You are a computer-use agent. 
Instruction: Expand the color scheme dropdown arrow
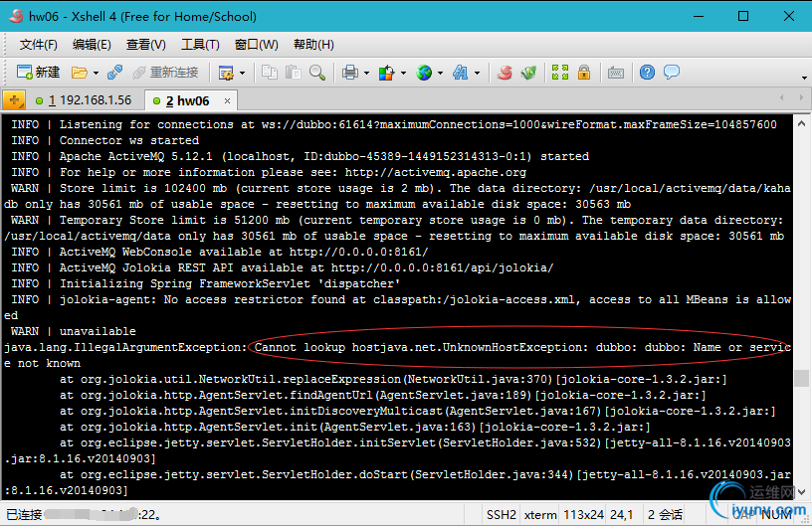pos(403,74)
